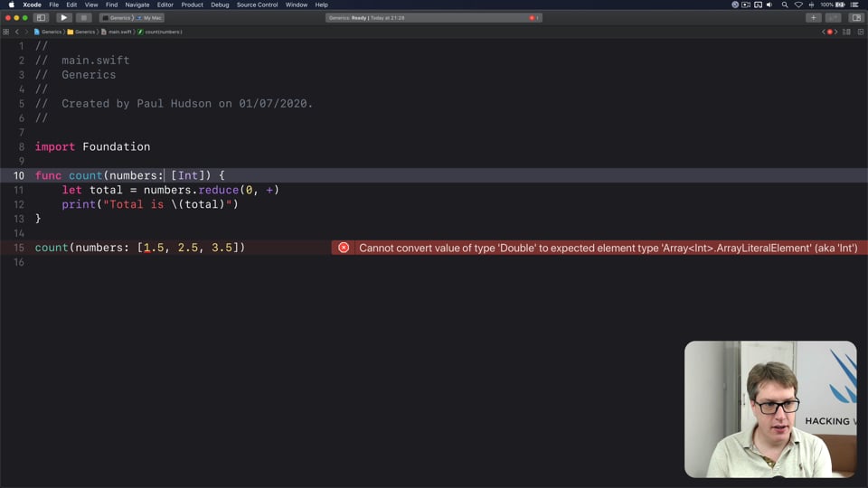Image resolution: width=868 pixels, height=488 pixels.
Task: Toggle the navigator sidebar panel
Action: pyautogui.click(x=41, y=18)
